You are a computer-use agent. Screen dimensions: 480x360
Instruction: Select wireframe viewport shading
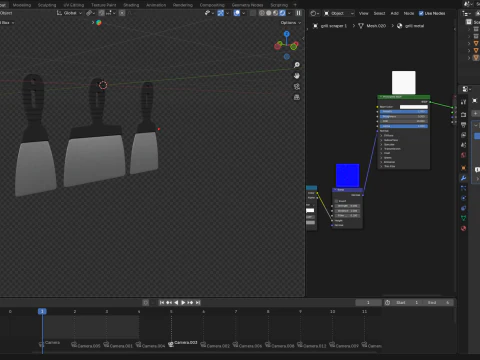click(262, 13)
